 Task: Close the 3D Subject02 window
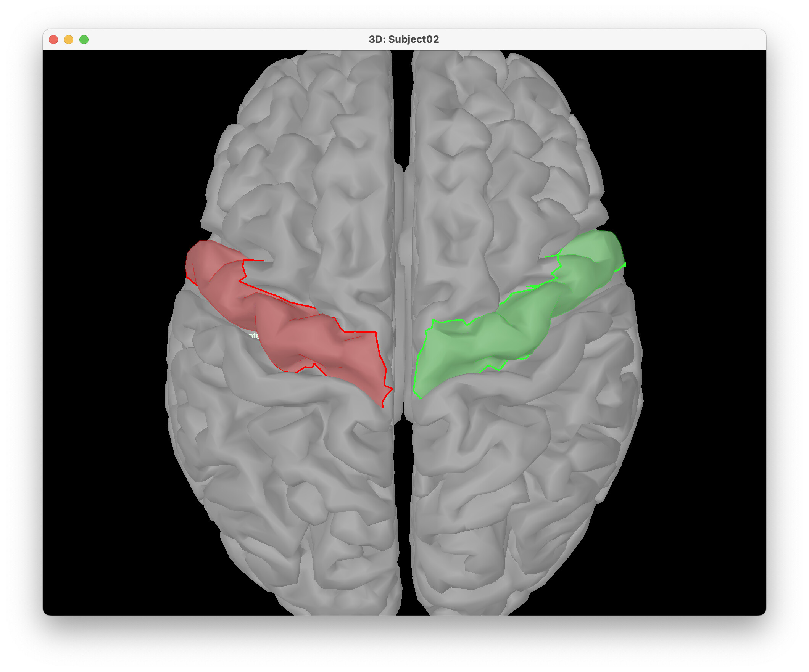(x=53, y=40)
